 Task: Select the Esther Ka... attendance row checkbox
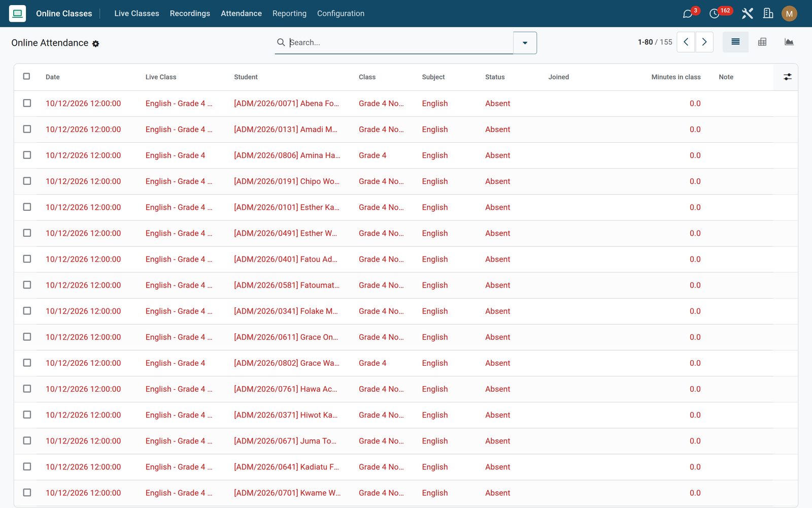pos(27,207)
